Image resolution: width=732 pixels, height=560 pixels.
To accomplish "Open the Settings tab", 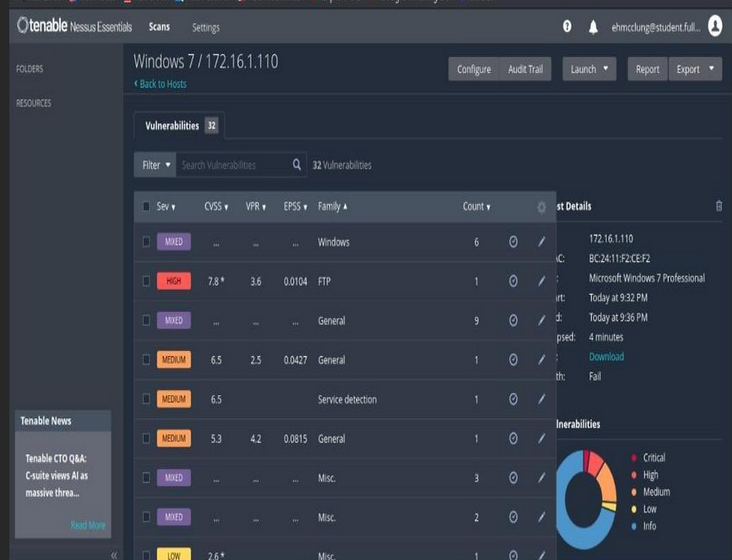I will pyautogui.click(x=206, y=28).
